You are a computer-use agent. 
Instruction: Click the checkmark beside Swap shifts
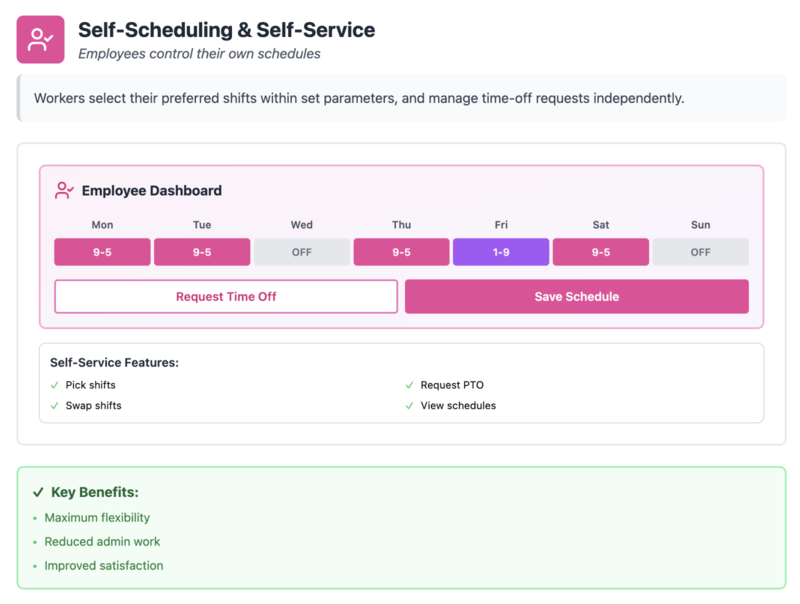point(55,406)
